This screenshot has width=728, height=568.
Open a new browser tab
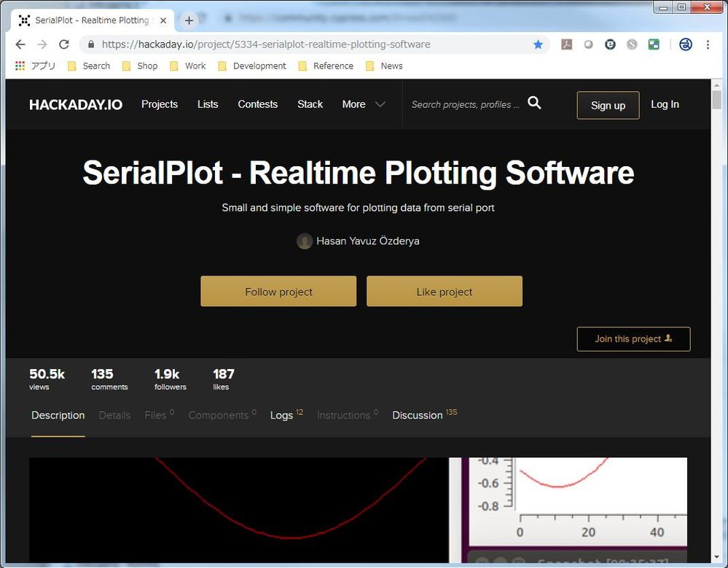coord(189,20)
